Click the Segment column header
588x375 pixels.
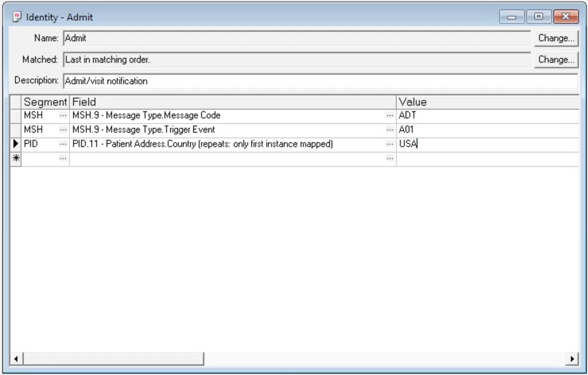point(45,102)
